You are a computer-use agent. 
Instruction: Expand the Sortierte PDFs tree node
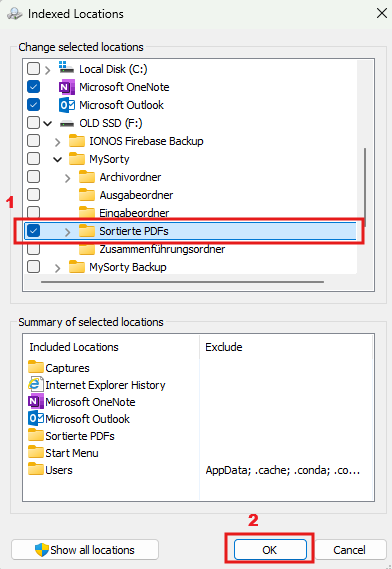point(68,232)
